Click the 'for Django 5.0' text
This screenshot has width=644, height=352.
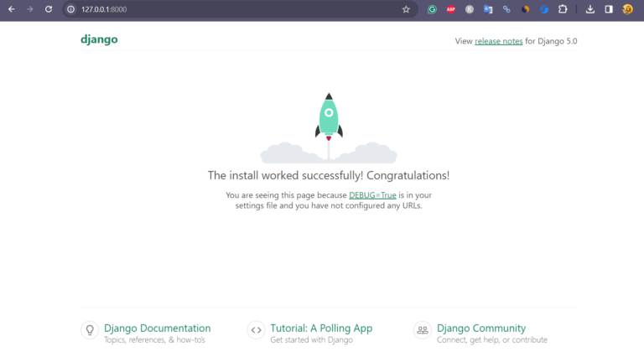pos(551,41)
